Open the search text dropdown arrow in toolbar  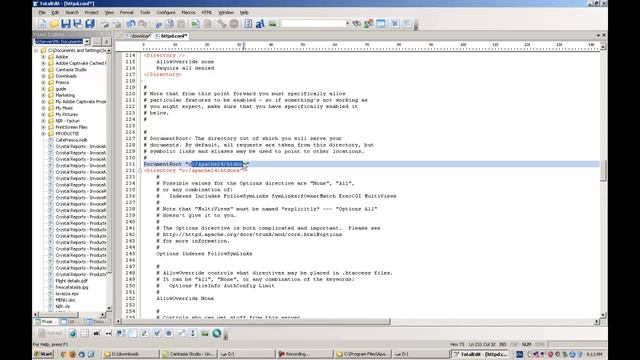click(348, 24)
